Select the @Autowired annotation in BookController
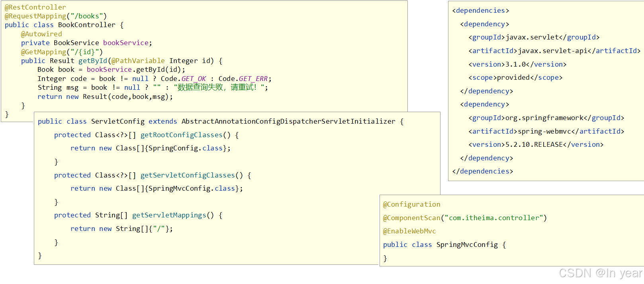Image resolution: width=644 pixels, height=284 pixels. pos(41,34)
